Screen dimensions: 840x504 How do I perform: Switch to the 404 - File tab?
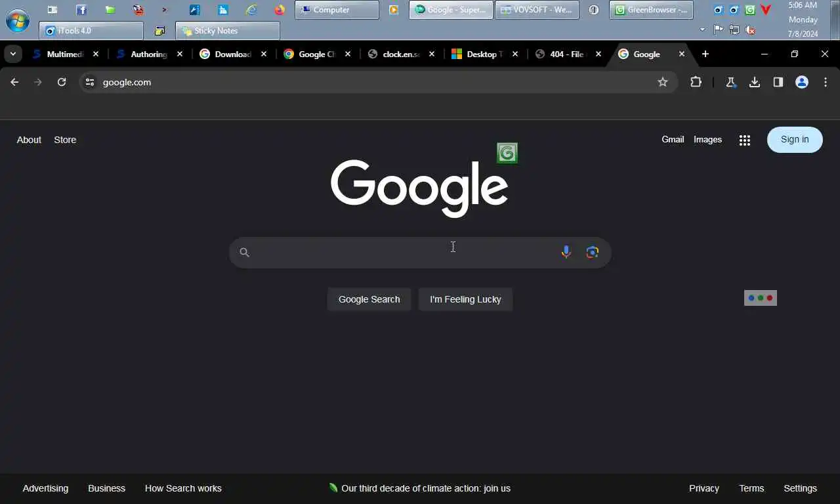pyautogui.click(x=567, y=54)
